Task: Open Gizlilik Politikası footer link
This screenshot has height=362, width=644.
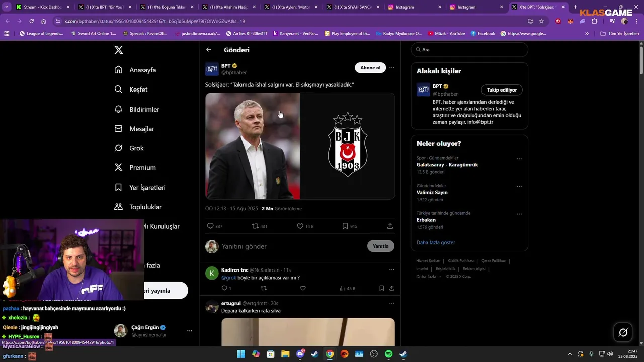Action: [461, 261]
